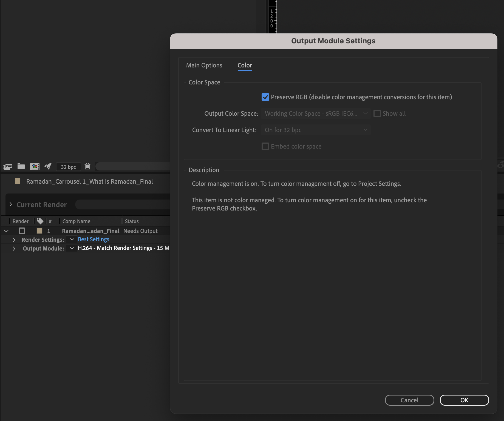Expand the Current Render section
The width and height of the screenshot is (504, 421).
11,204
